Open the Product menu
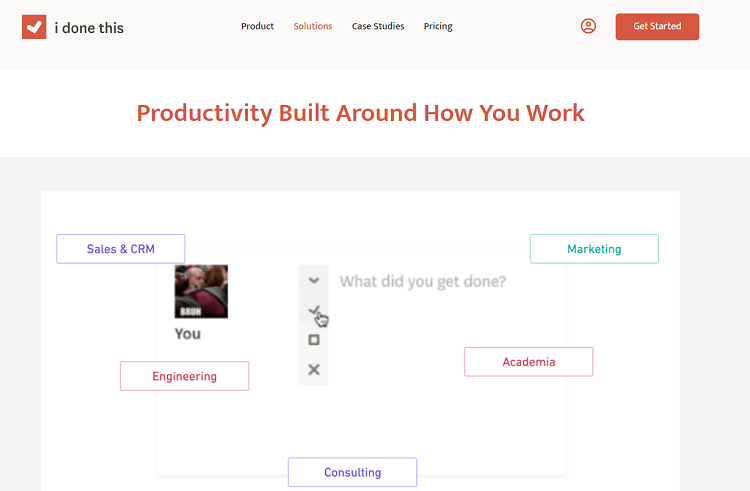This screenshot has height=491, width=750. [x=257, y=26]
